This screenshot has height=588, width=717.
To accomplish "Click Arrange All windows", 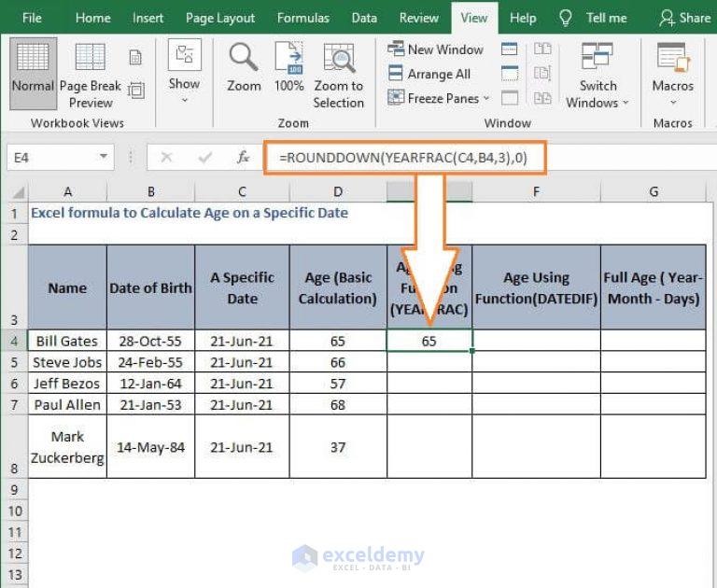I will coord(429,74).
